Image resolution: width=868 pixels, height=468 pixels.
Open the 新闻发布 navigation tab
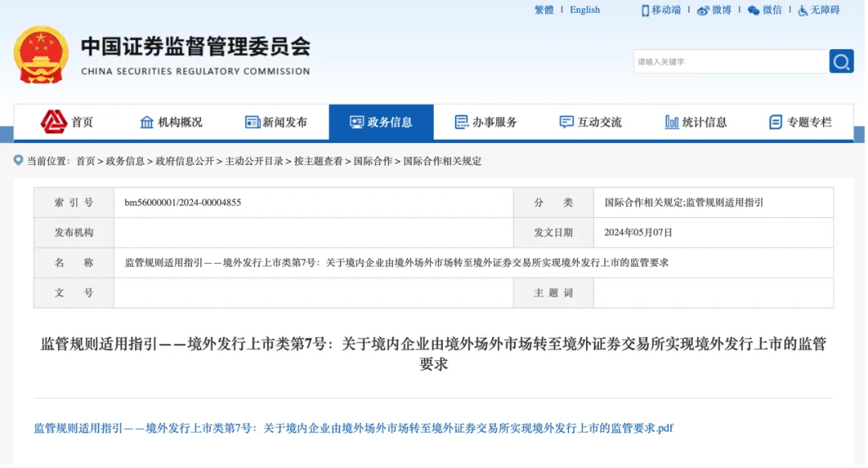pyautogui.click(x=276, y=122)
